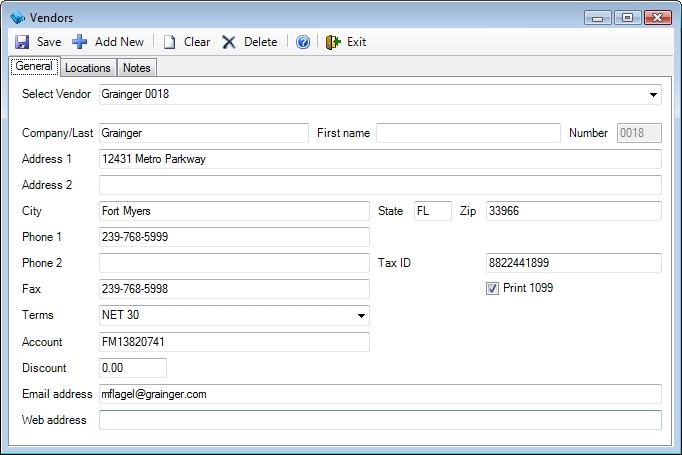Screen dimensions: 682x455
Task: Switch to the General tab
Action: point(34,66)
